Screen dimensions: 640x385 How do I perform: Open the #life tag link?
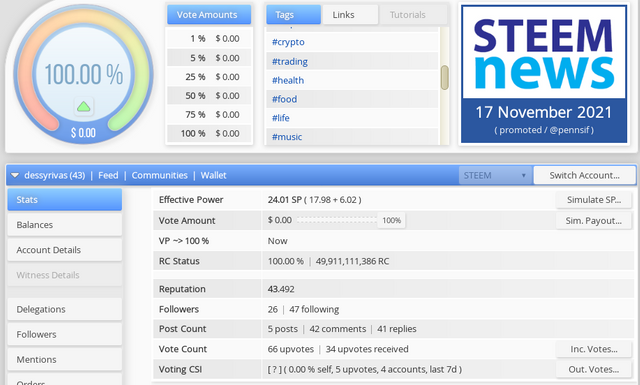tap(281, 118)
